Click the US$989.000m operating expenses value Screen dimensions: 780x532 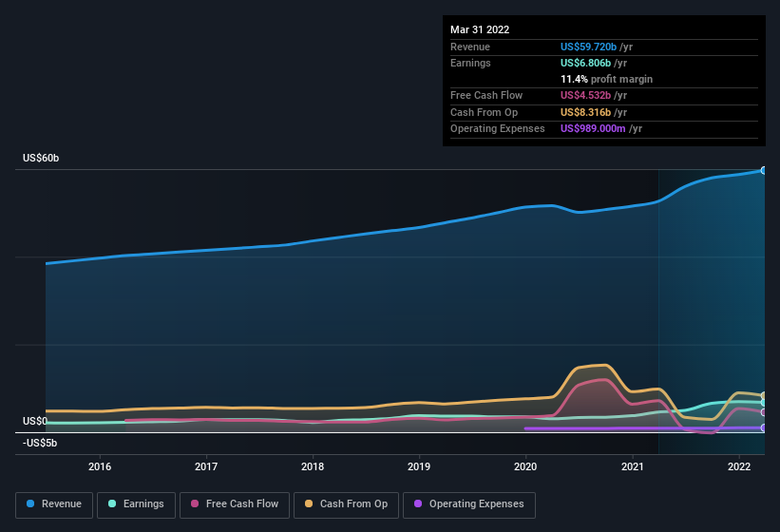click(593, 129)
